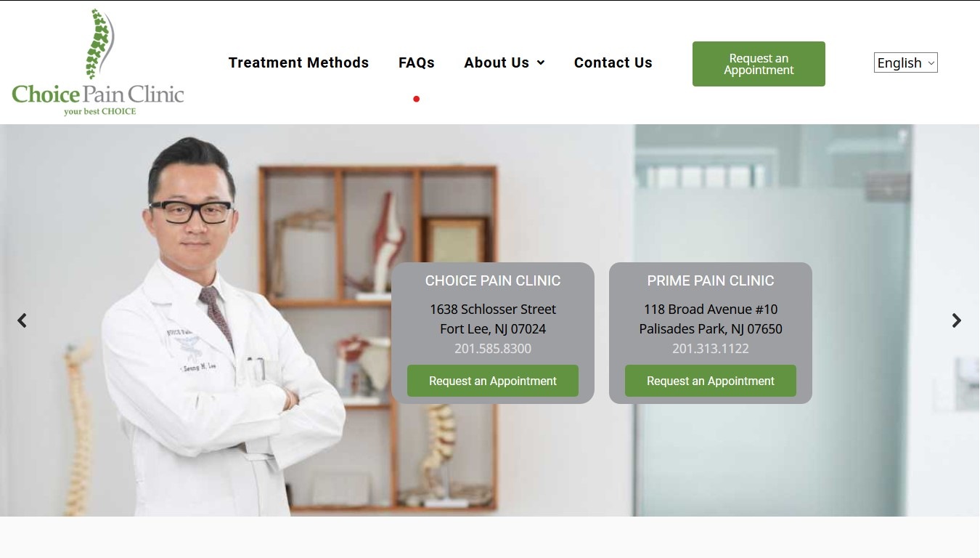Click the PRIME PAIN CLINIC card heading
The width and height of the screenshot is (980, 558).
point(711,280)
